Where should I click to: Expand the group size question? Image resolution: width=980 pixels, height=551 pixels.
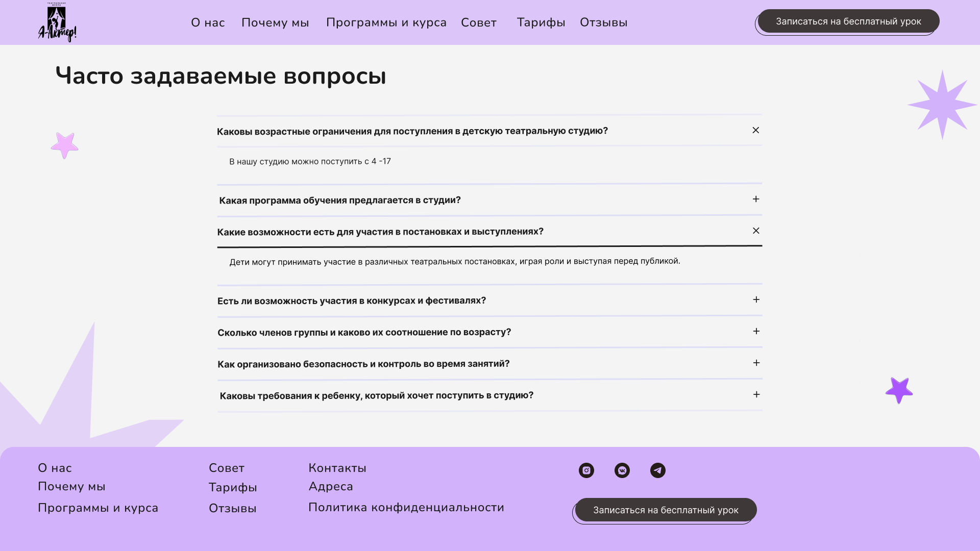pos(755,331)
